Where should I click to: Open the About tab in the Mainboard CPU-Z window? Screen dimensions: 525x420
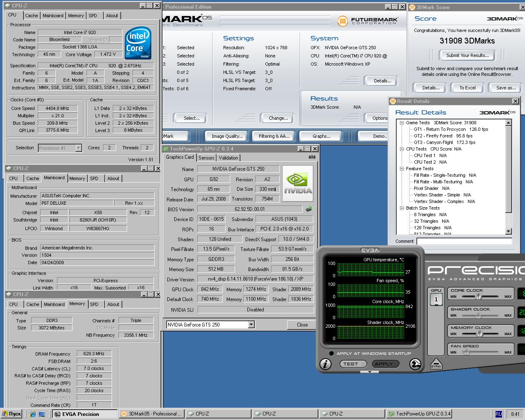(x=113, y=178)
